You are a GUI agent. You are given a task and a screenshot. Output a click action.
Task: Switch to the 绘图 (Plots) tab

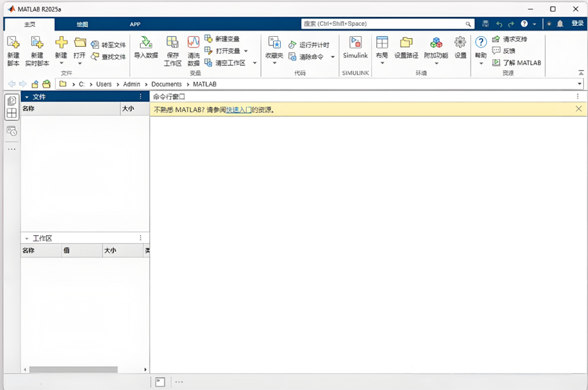coord(82,24)
